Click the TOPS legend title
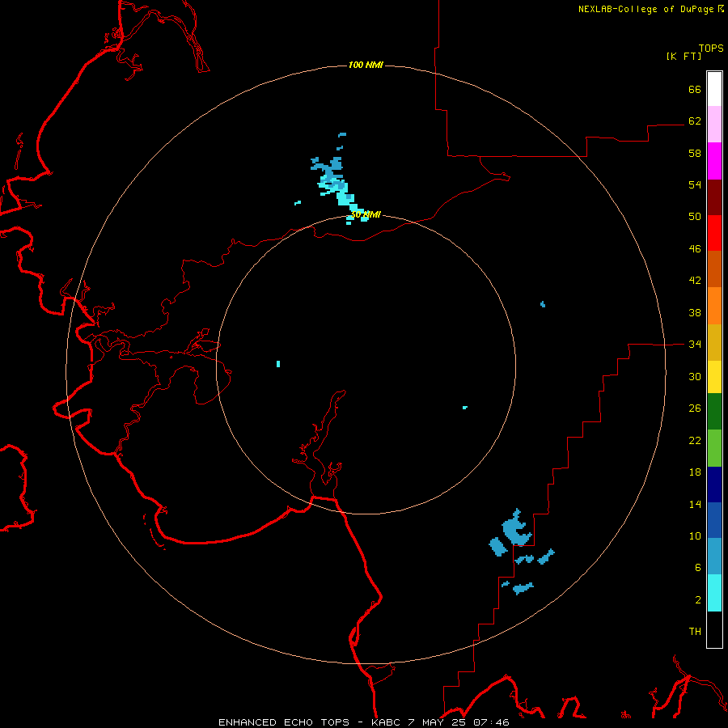728x728 pixels. tap(711, 48)
